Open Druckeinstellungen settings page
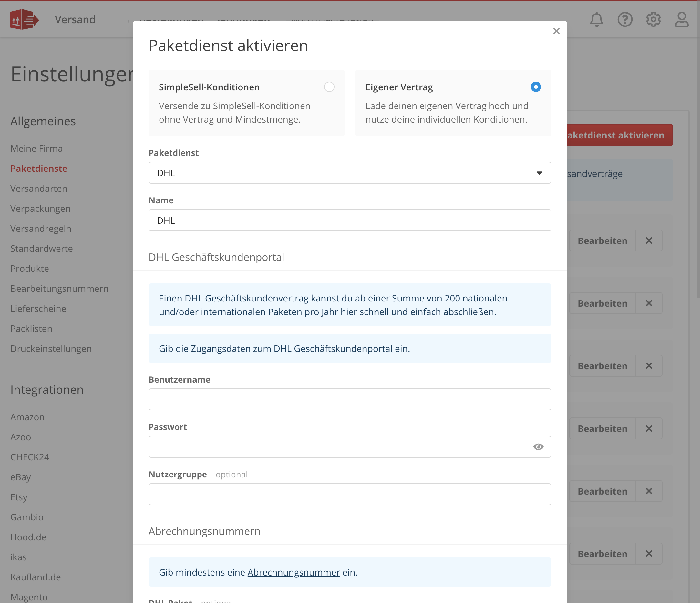This screenshot has height=603, width=700. click(x=51, y=349)
